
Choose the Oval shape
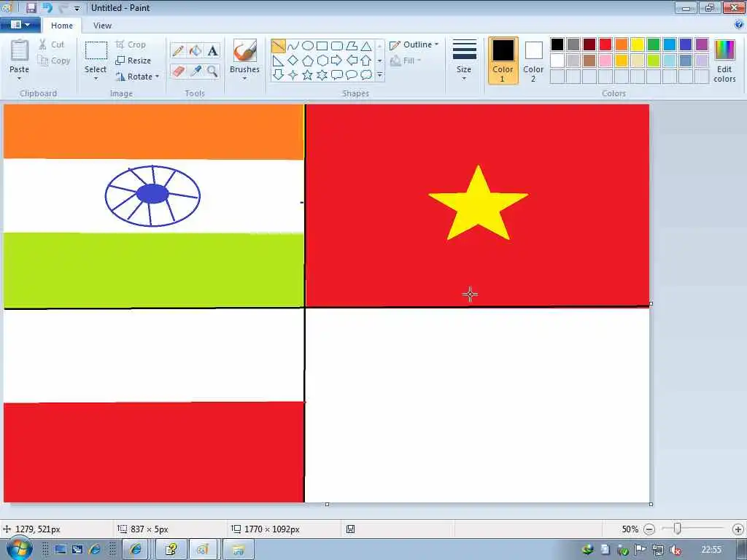[x=308, y=46]
